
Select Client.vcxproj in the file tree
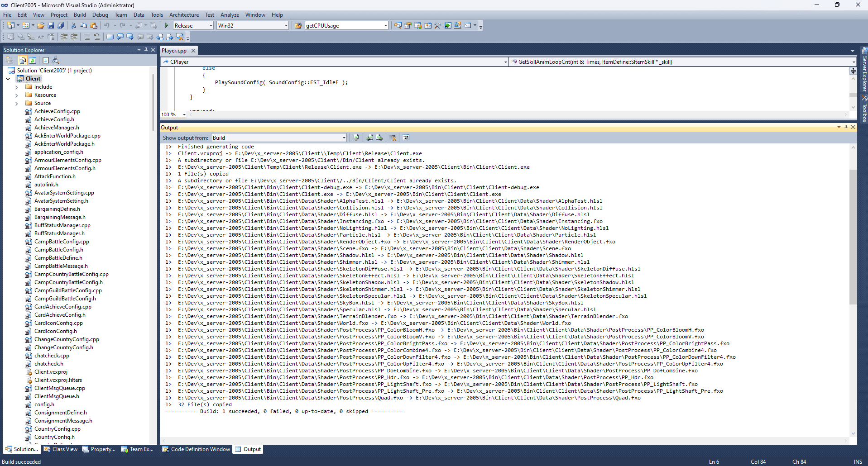pos(51,372)
